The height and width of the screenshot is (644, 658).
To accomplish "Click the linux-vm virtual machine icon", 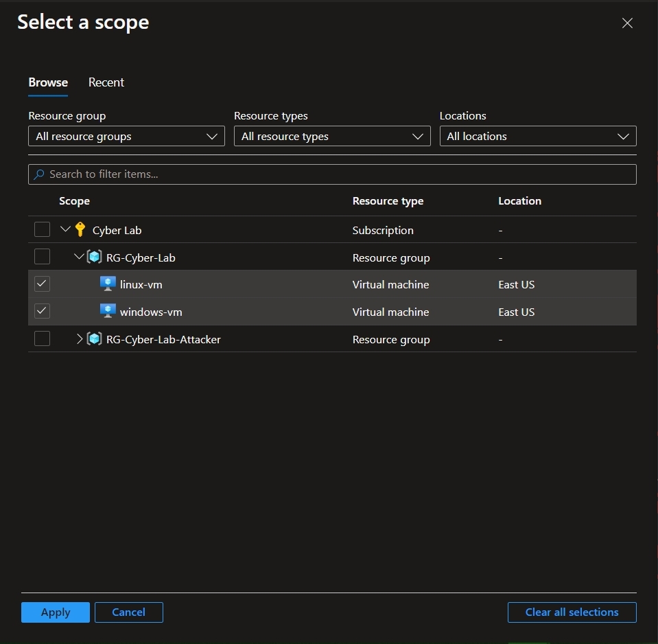I will pyautogui.click(x=108, y=284).
